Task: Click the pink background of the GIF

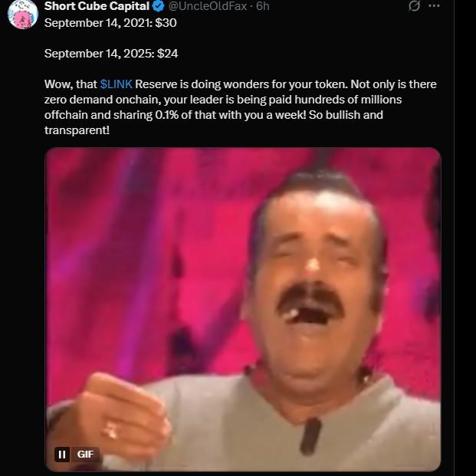Action: click(x=136, y=243)
